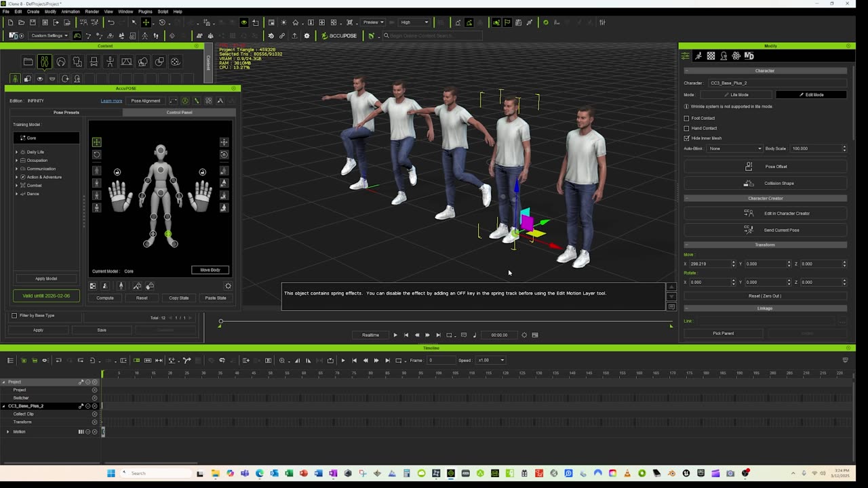Viewport: 868px width, 488px height.
Task: Click the AccuPOSE toolbar button
Action: tap(339, 35)
